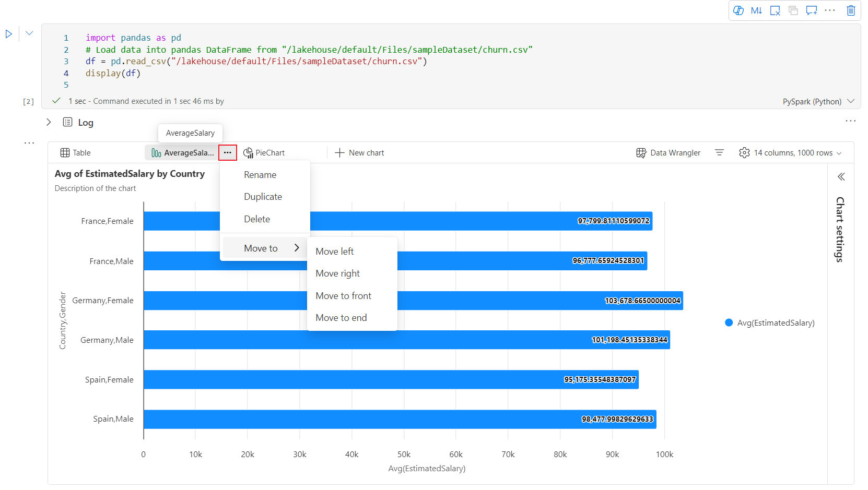Run the code cell
The width and height of the screenshot is (868, 490).
click(9, 34)
